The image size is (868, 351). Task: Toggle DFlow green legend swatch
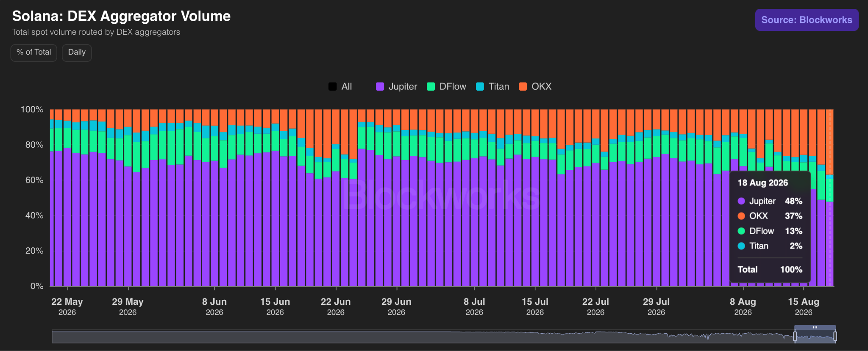(x=431, y=87)
